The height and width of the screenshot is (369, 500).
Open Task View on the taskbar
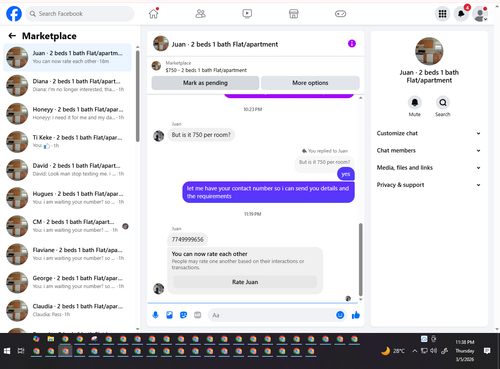tap(21, 351)
